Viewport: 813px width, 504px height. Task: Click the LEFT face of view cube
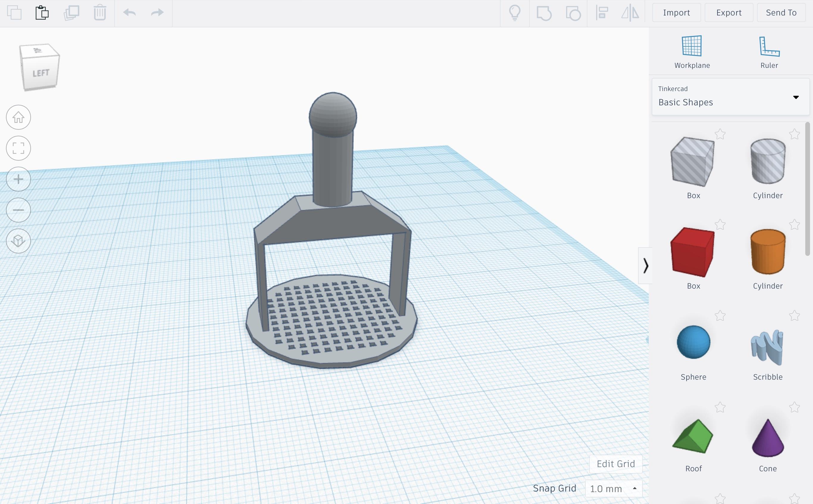41,73
